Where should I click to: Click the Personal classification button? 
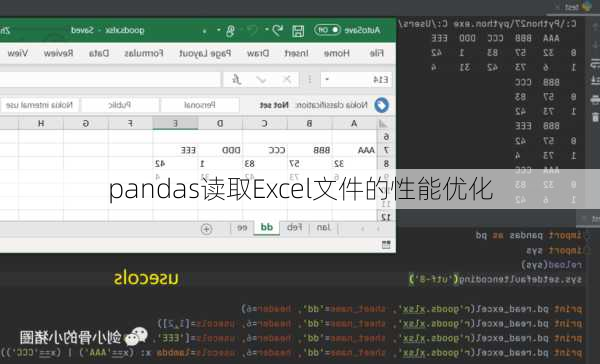pos(200,105)
